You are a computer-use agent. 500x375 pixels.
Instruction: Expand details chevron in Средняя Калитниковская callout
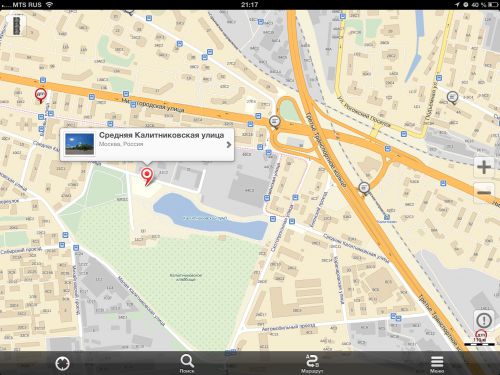point(229,145)
